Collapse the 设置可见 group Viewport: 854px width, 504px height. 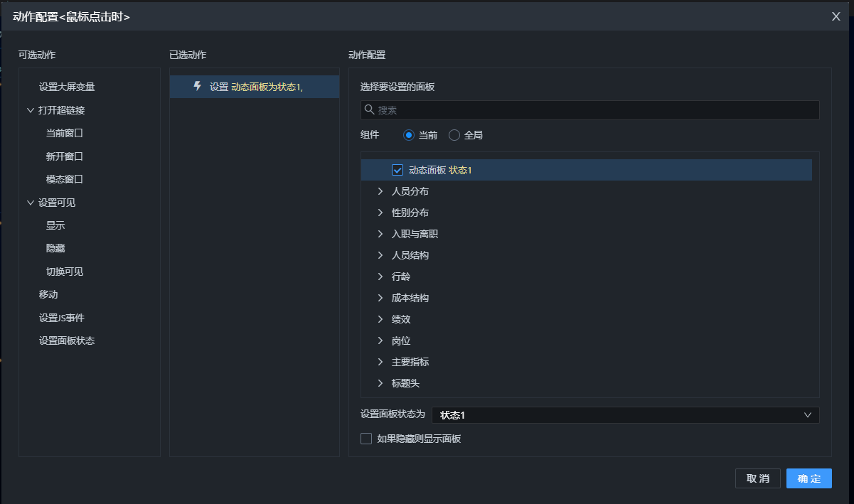click(x=31, y=203)
